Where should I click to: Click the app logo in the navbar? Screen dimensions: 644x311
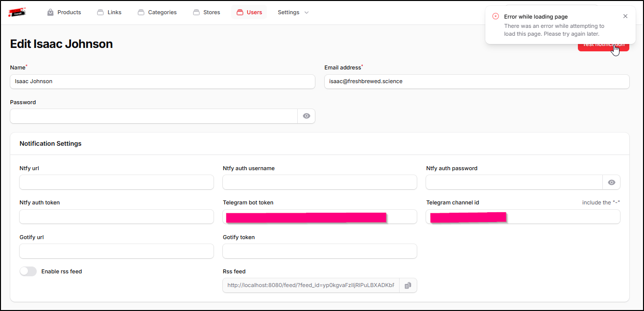(17, 12)
